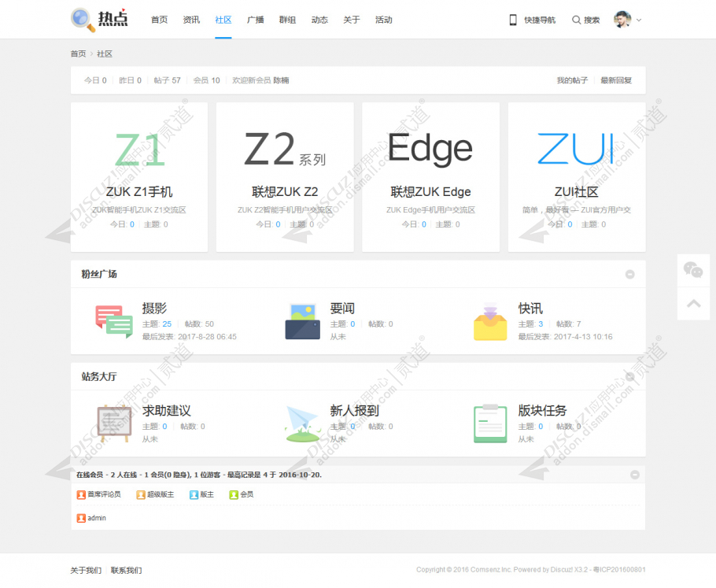
Task: Switch to the 广播 nav tab
Action: (x=255, y=20)
